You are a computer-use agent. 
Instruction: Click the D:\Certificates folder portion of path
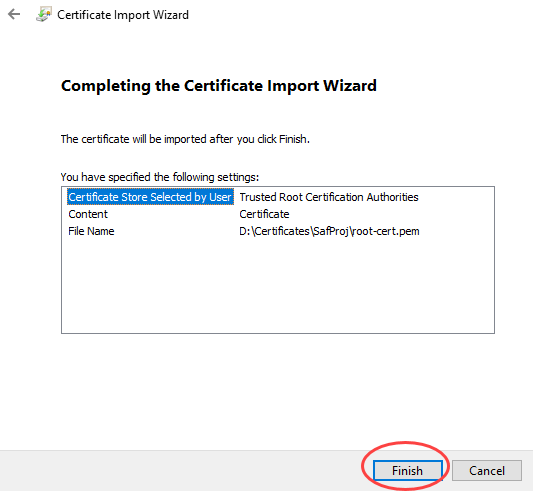point(274,231)
